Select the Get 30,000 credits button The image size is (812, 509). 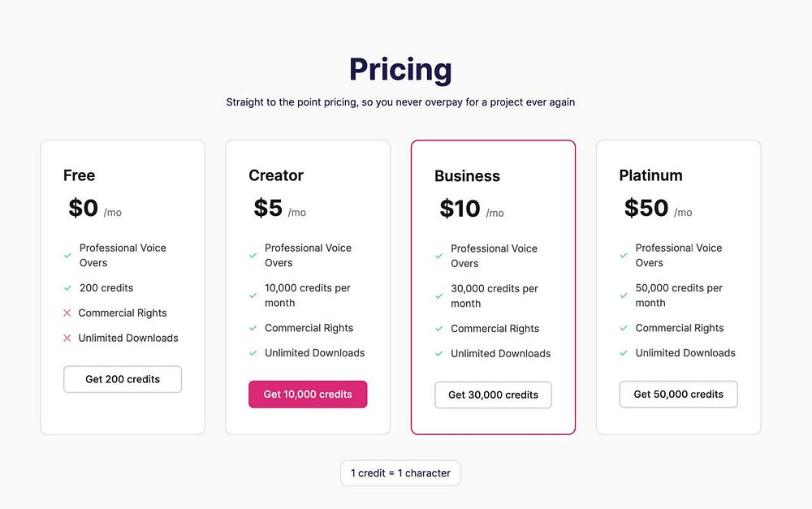coord(493,395)
